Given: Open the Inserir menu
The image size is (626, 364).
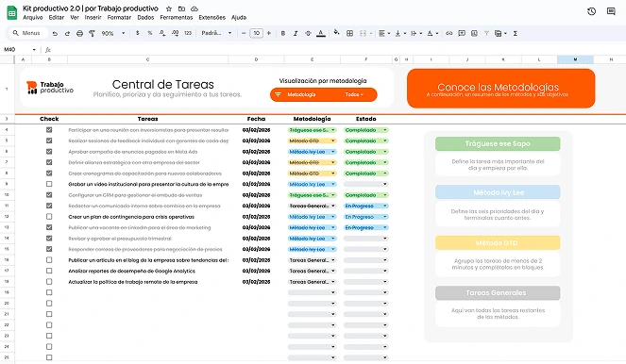Looking at the screenshot, I should [93, 18].
